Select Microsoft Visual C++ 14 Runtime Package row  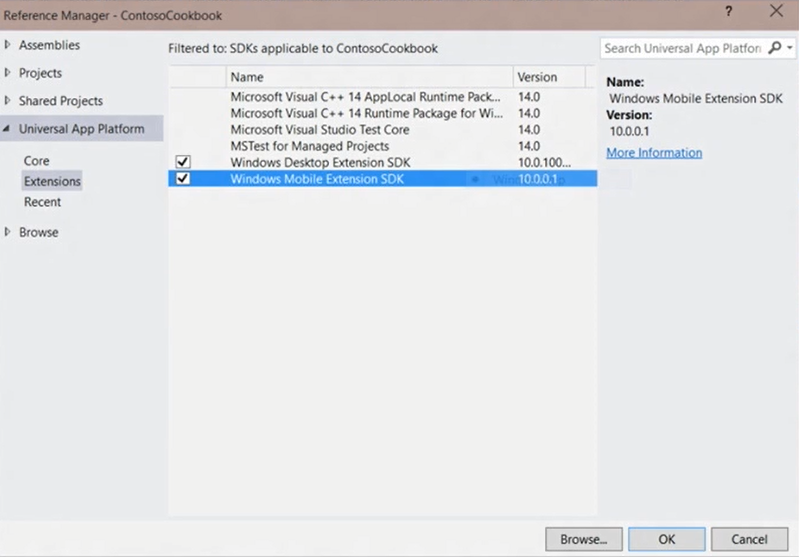coord(382,113)
